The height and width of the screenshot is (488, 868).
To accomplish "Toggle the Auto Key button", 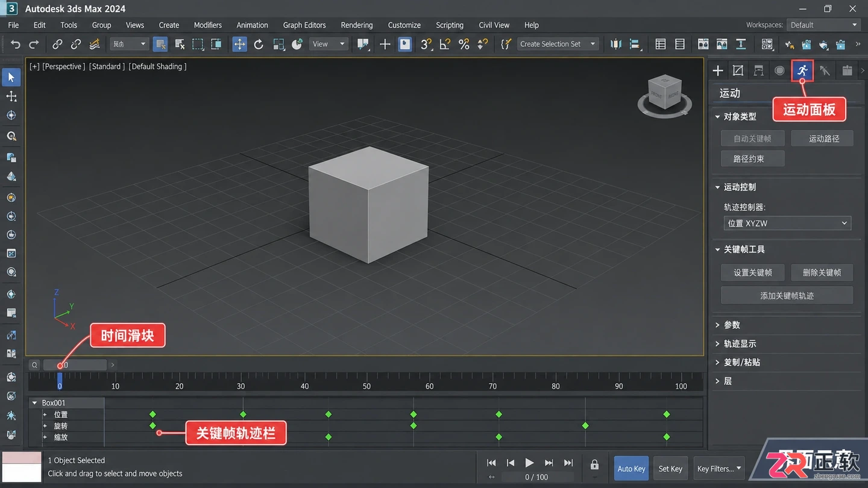I will [631, 468].
